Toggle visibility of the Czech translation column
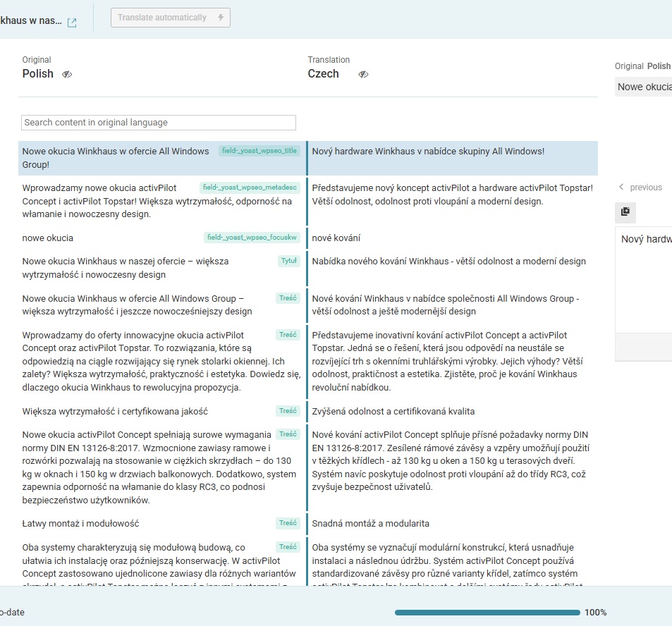The width and height of the screenshot is (672, 626). tap(363, 74)
